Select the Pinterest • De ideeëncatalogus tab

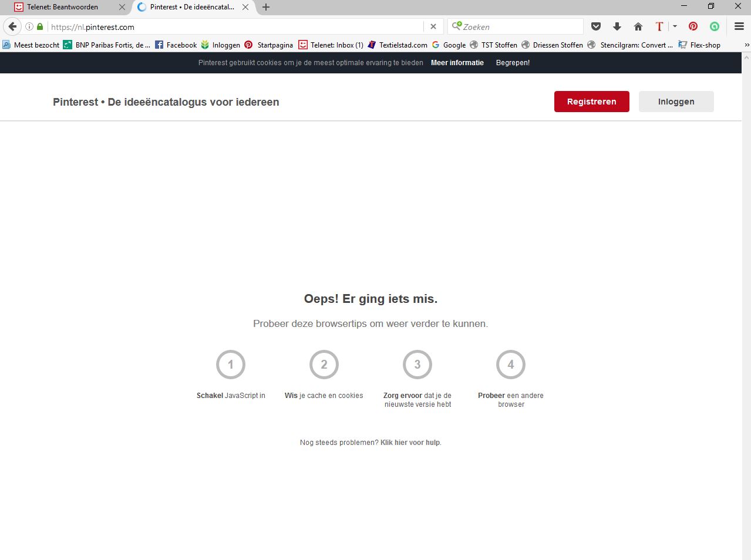point(191,7)
